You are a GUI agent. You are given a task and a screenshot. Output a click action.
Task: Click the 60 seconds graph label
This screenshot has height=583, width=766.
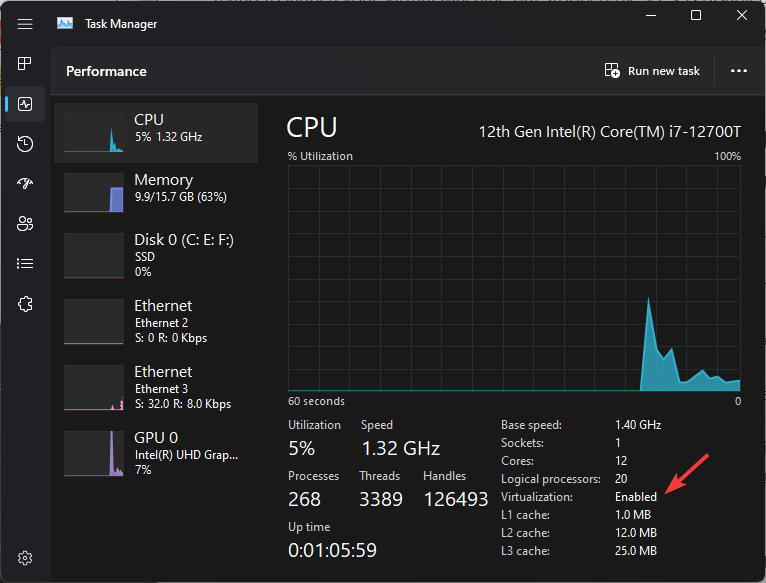[317, 401]
